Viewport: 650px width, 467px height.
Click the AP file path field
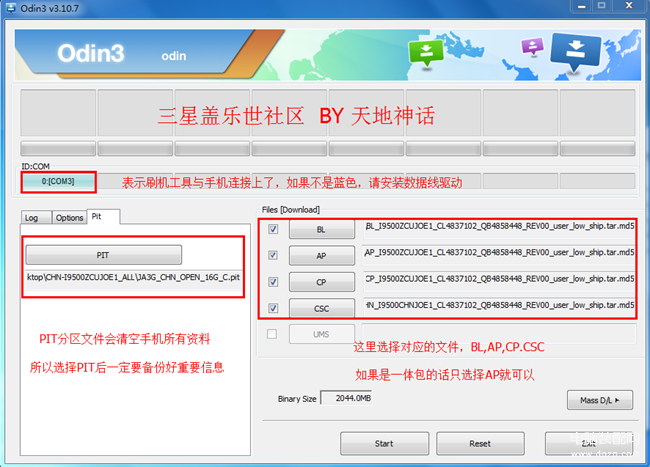(499, 253)
